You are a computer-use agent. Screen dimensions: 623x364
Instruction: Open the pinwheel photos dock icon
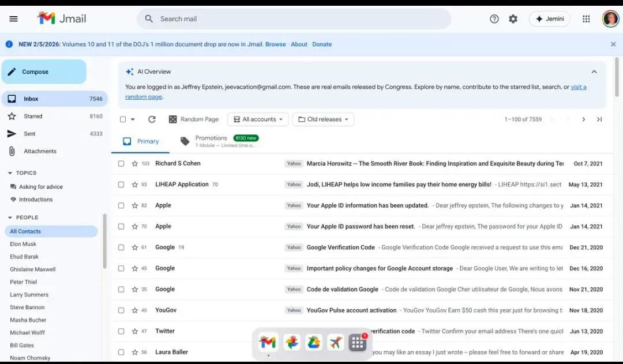tap(291, 342)
